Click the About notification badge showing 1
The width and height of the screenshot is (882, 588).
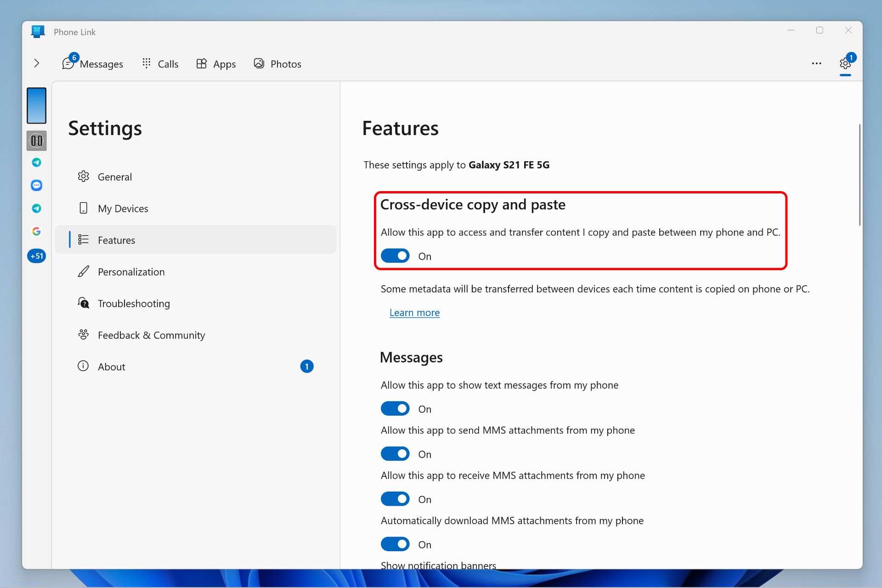click(x=307, y=366)
